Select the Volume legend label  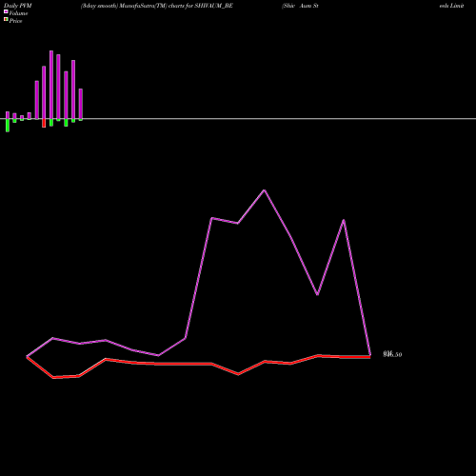pos(18,13)
